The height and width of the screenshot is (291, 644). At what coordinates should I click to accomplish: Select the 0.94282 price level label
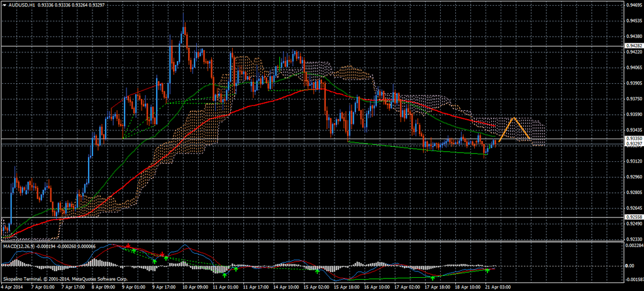[x=633, y=46]
